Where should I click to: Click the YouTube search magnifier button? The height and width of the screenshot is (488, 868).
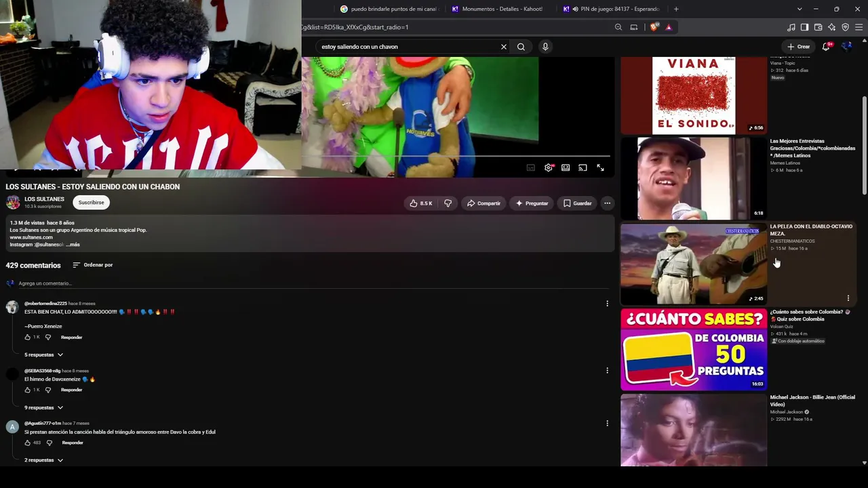pos(521,47)
